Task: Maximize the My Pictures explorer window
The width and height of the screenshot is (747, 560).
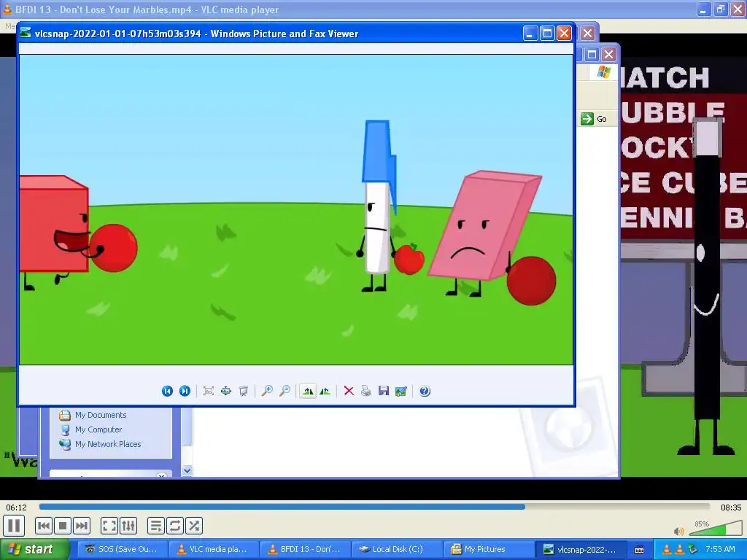Action: (x=592, y=54)
